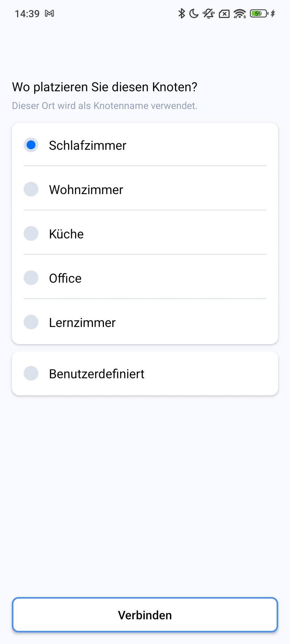Pick the Office radio button

click(31, 278)
